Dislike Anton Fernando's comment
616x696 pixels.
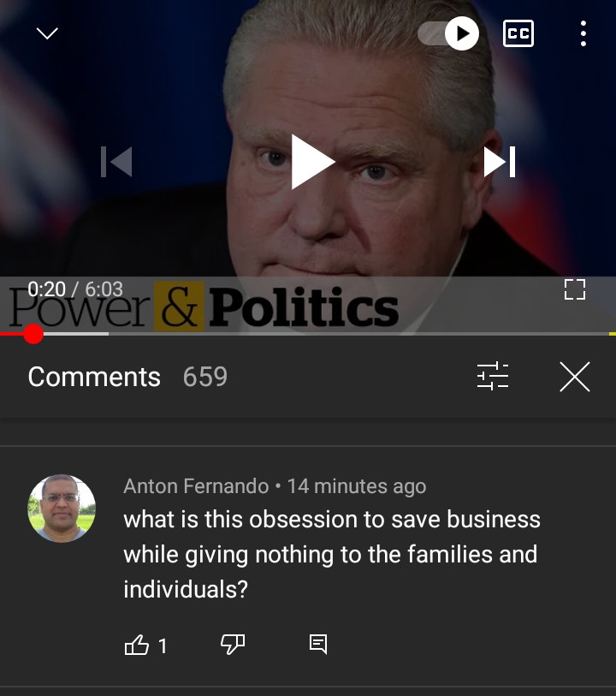233,644
